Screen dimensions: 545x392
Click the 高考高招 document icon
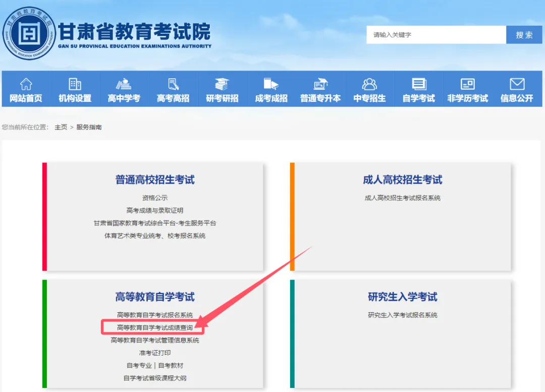click(x=173, y=84)
